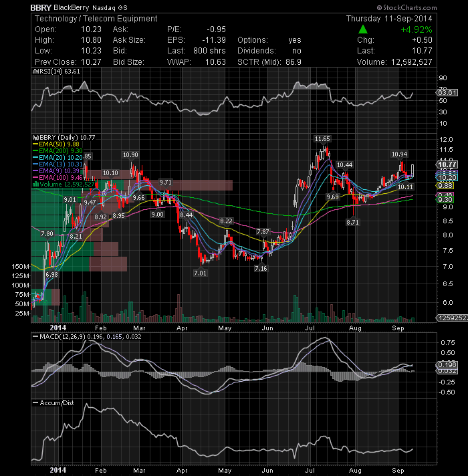Select the yellow EMA(50) legend line marker
Viewport: 468px width, 476px height.
coord(35,144)
